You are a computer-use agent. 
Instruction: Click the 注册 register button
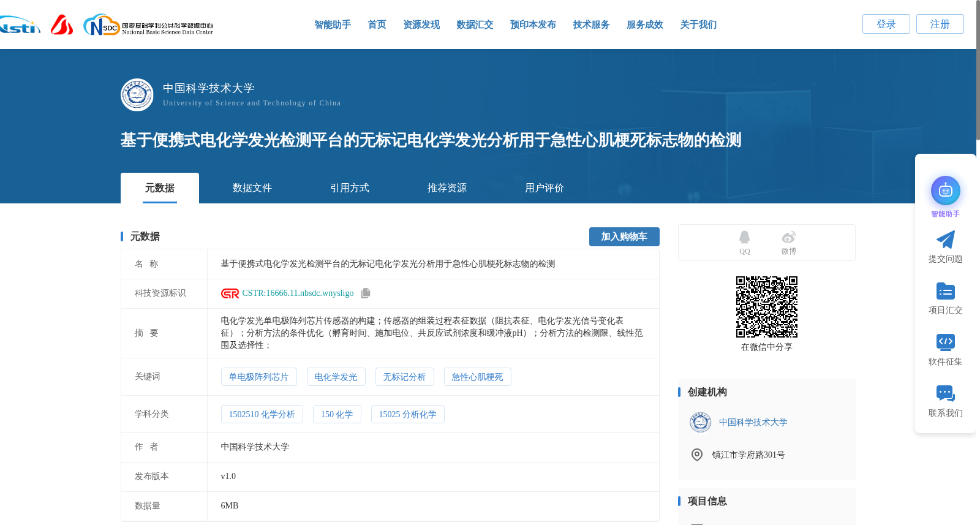click(x=940, y=24)
